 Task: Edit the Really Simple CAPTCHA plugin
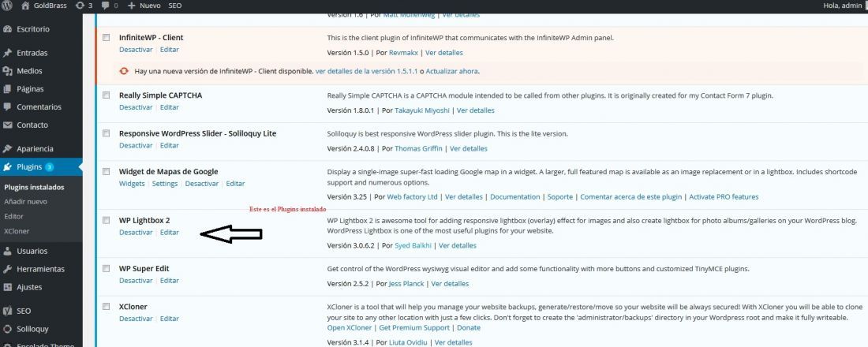170,106
